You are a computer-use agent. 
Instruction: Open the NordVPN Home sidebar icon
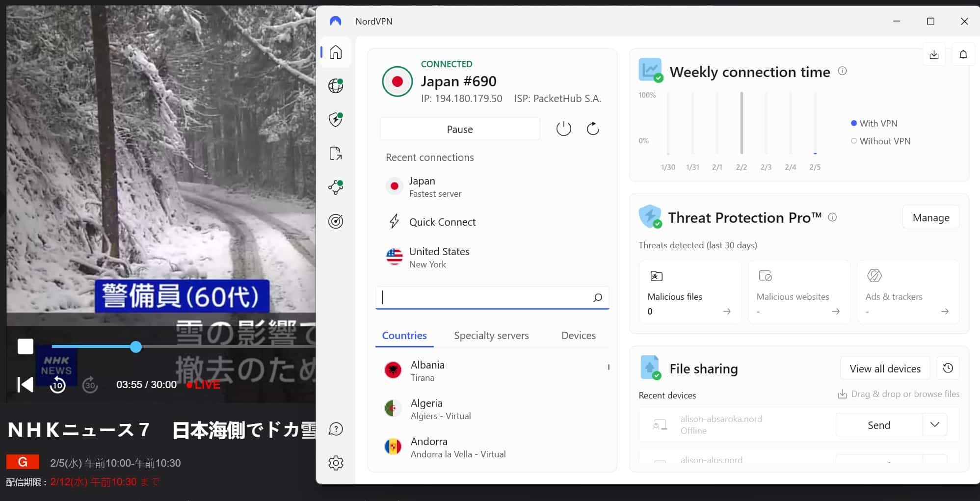(336, 52)
